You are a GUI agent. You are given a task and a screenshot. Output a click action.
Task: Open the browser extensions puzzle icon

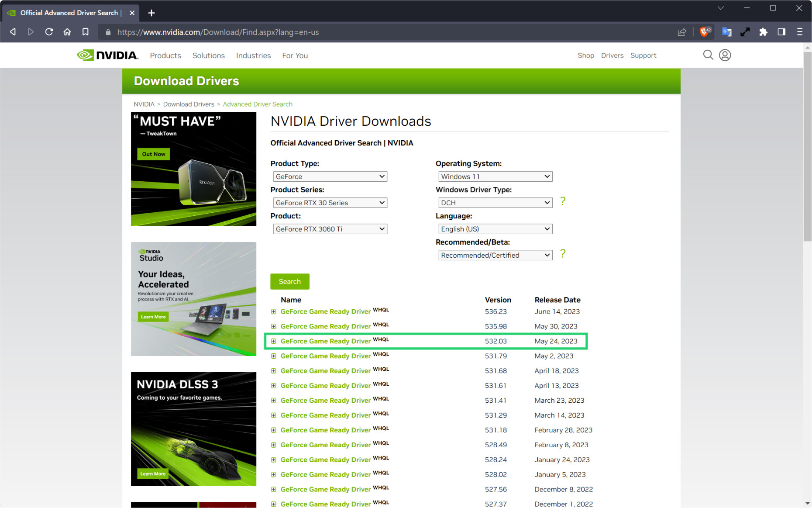pyautogui.click(x=763, y=32)
